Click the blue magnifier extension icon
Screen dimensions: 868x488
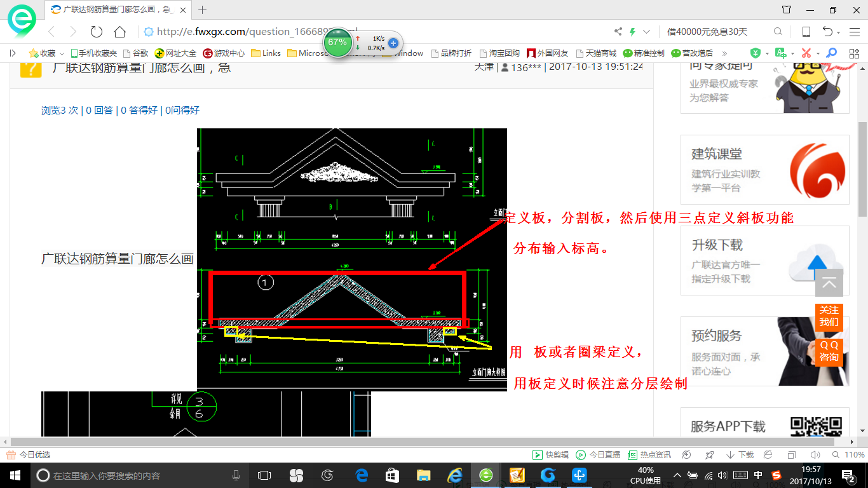click(831, 53)
